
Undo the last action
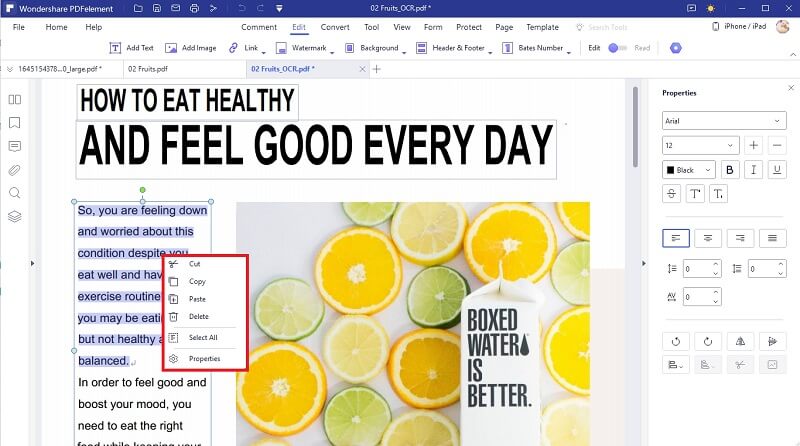(241, 8)
